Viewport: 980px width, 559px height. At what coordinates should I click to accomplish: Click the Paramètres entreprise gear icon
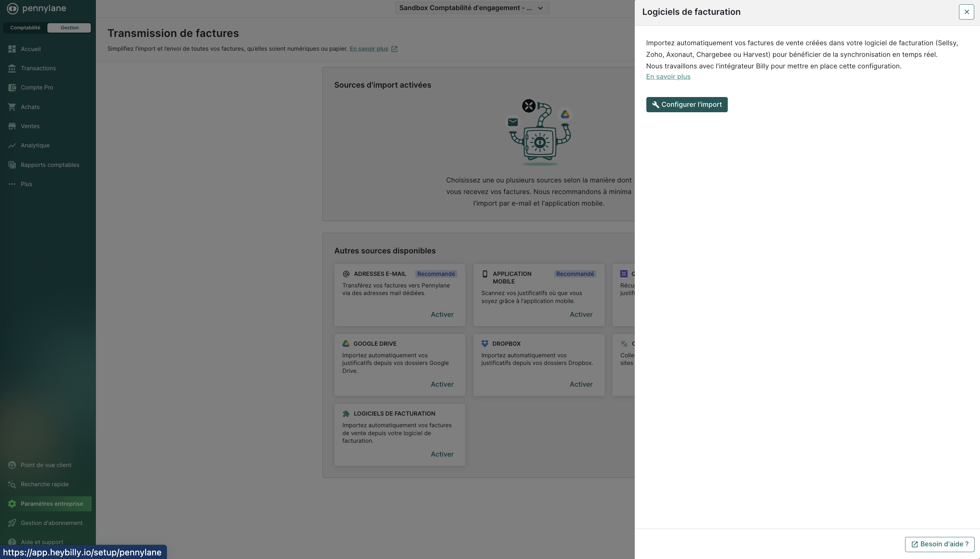pos(12,504)
